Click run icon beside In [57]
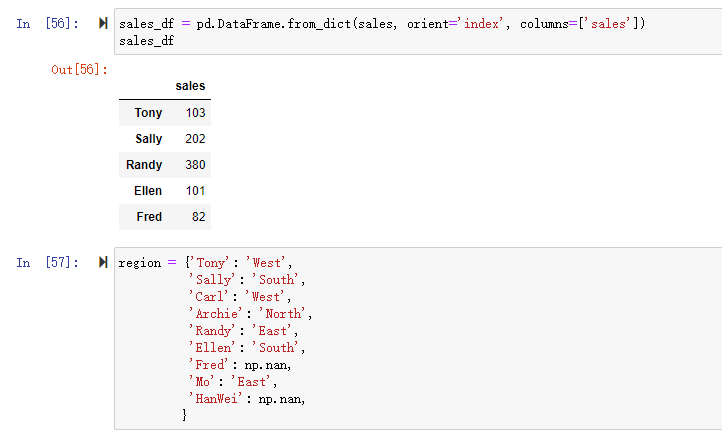 point(104,263)
